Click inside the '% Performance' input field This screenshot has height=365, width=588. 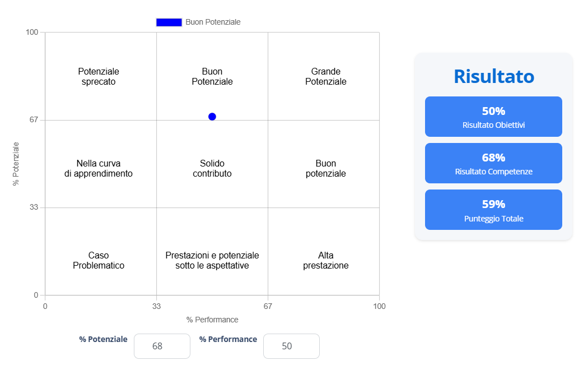point(291,346)
